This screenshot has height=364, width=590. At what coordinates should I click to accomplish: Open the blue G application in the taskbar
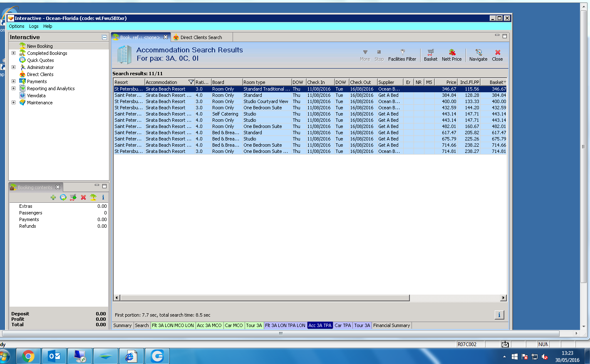pyautogui.click(x=157, y=356)
